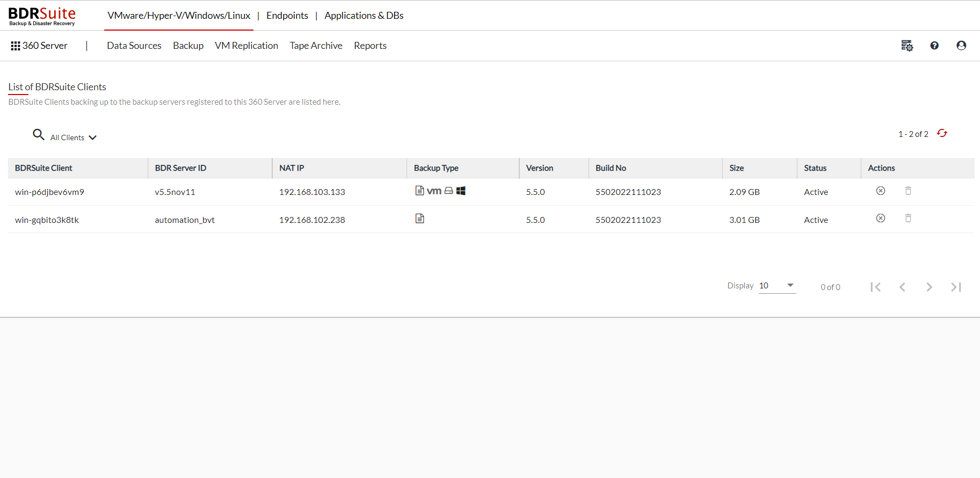
Task: Click the List of BDRSuite Clients heading
Action: [57, 87]
